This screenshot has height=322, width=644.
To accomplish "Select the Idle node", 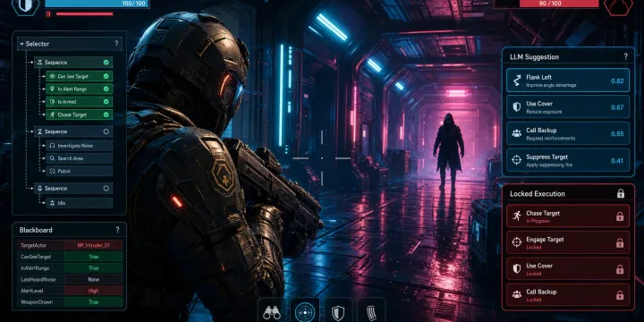I will click(x=79, y=202).
